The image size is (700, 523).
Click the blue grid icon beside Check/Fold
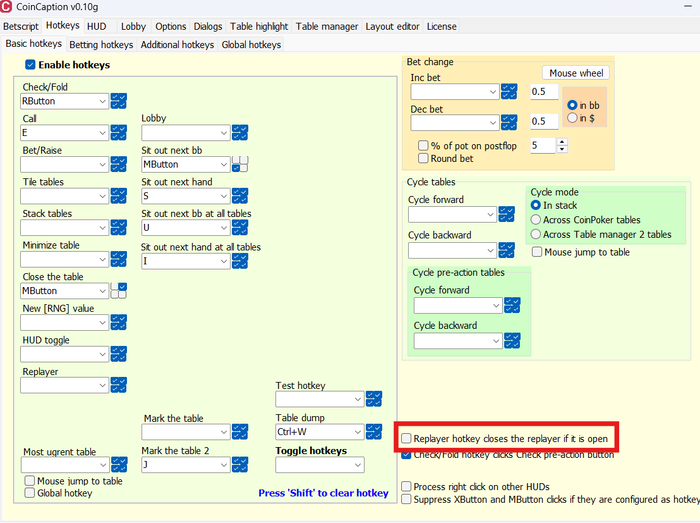click(119, 100)
